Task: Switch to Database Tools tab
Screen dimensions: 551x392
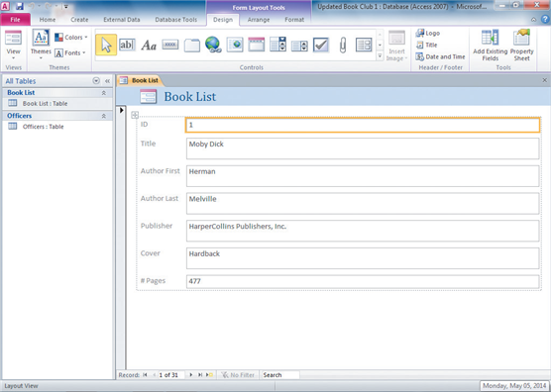Action: click(x=176, y=20)
